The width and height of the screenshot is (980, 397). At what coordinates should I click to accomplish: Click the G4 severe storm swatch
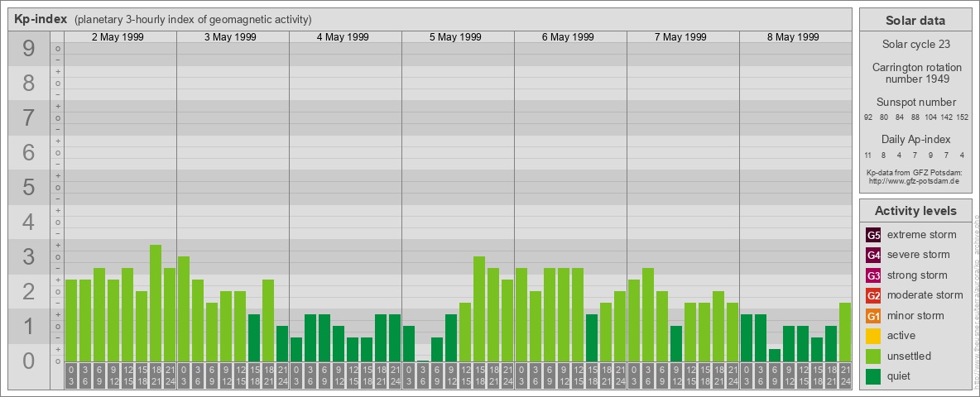click(x=874, y=256)
